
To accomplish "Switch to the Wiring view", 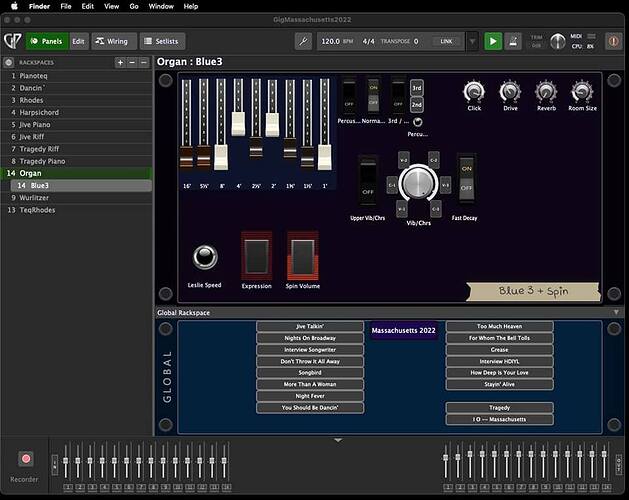I will (114, 41).
